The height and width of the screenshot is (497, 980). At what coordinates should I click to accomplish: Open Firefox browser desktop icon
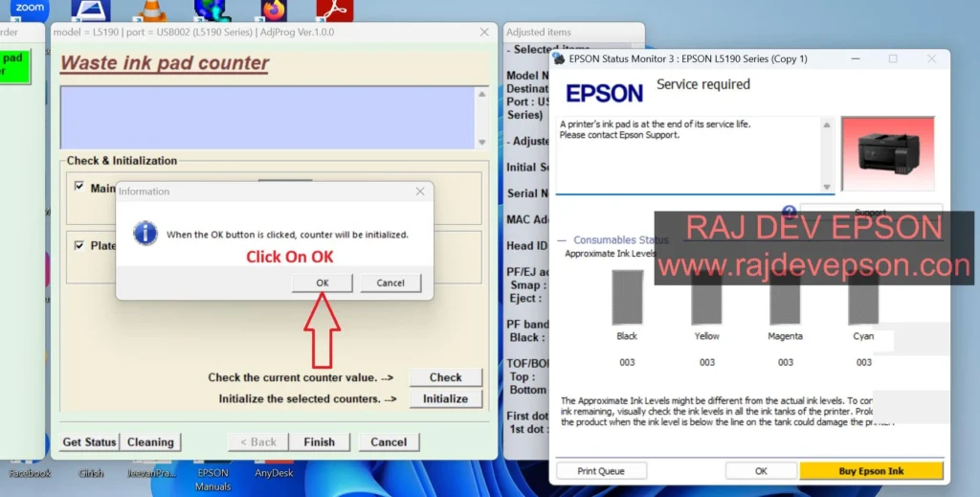[274, 11]
